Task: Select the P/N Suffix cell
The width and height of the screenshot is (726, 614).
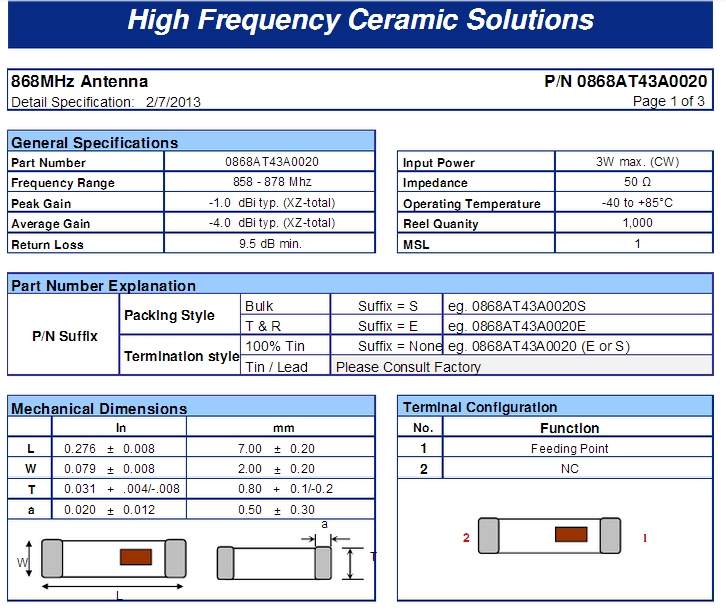Action: (65, 336)
